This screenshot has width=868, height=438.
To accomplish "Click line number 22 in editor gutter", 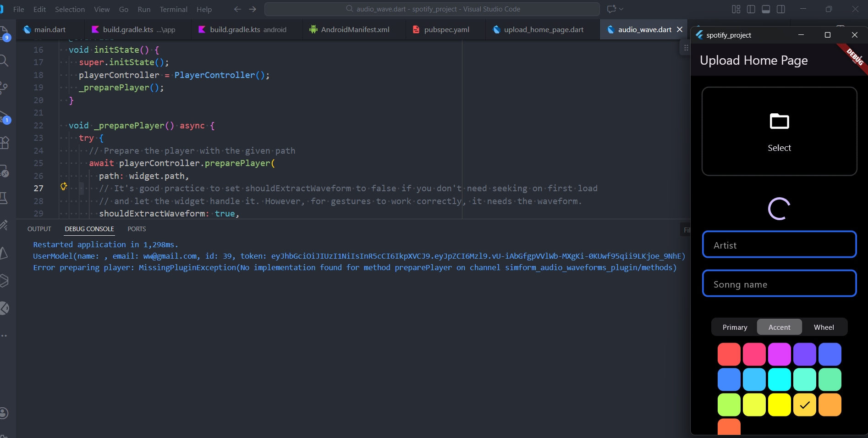I will click(38, 125).
